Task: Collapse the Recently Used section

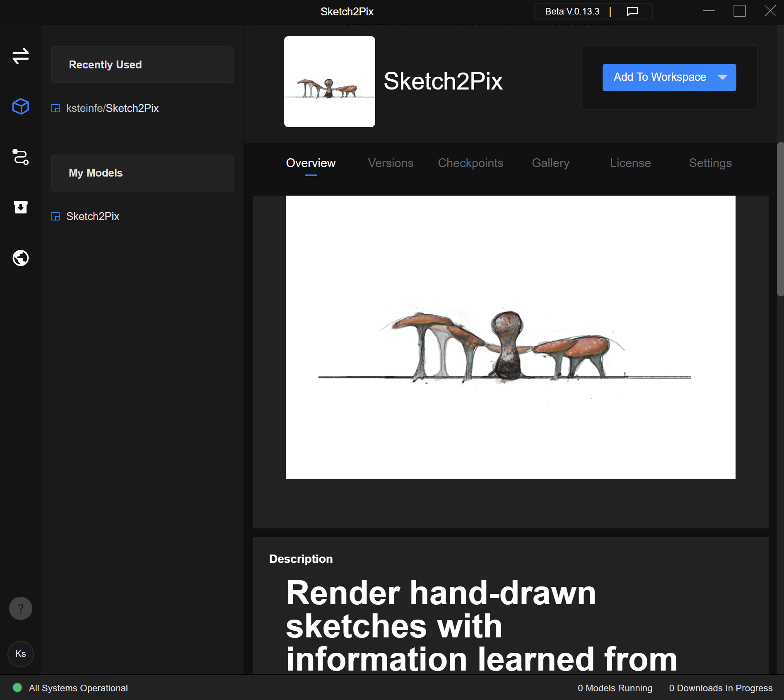Action: [142, 65]
